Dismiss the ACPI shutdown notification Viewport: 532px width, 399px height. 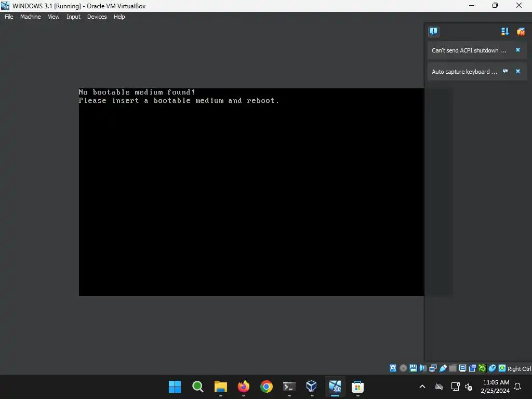518,50
